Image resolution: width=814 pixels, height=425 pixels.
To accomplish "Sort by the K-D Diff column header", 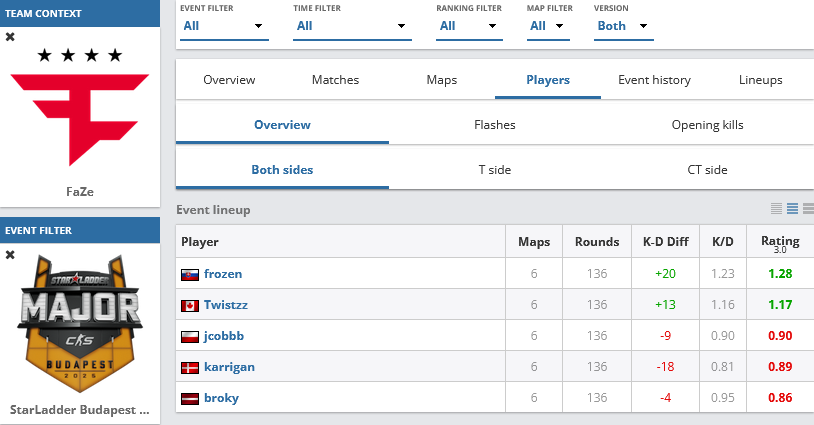I will click(666, 242).
